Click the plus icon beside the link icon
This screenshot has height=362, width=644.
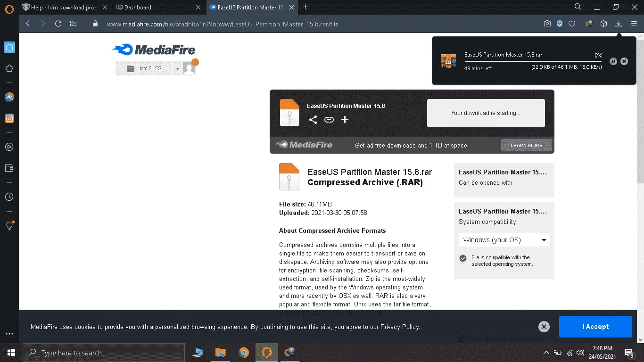click(x=345, y=120)
